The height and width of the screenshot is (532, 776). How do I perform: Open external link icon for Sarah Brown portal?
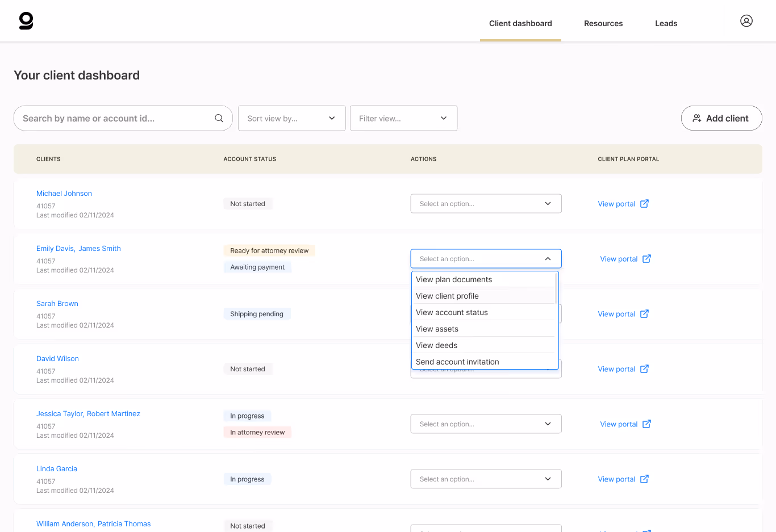(x=644, y=314)
